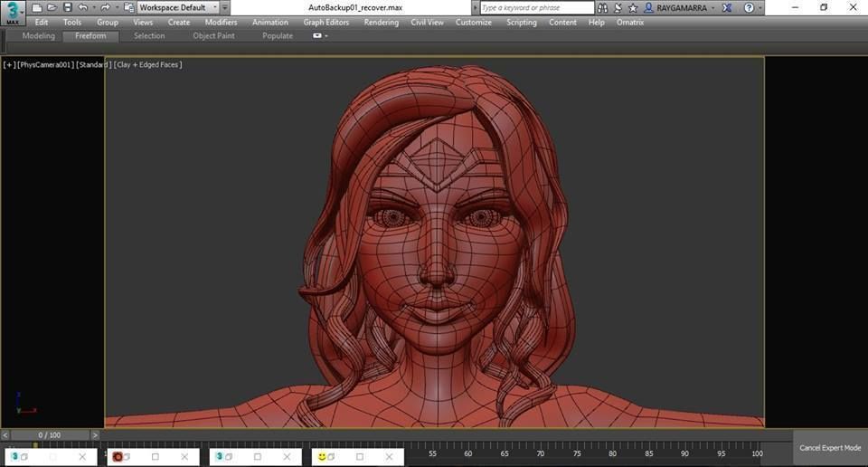Click the ribbon display options icon
This screenshot has height=467, width=868.
(317, 35)
